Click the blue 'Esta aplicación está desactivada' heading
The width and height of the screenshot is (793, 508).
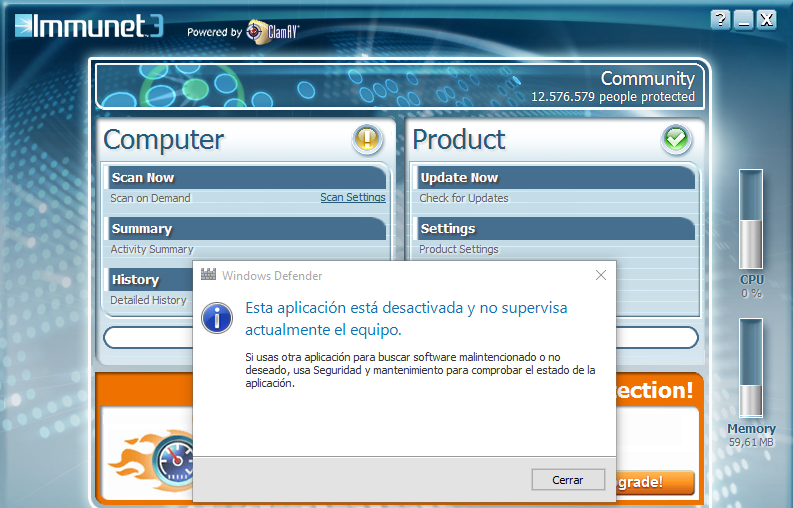coord(406,319)
